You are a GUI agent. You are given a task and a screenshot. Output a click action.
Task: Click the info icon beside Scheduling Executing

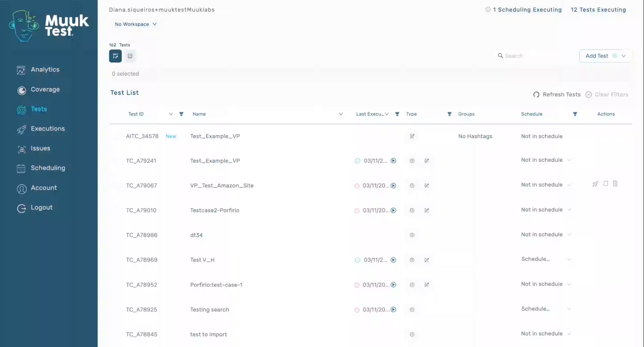coord(488,9)
